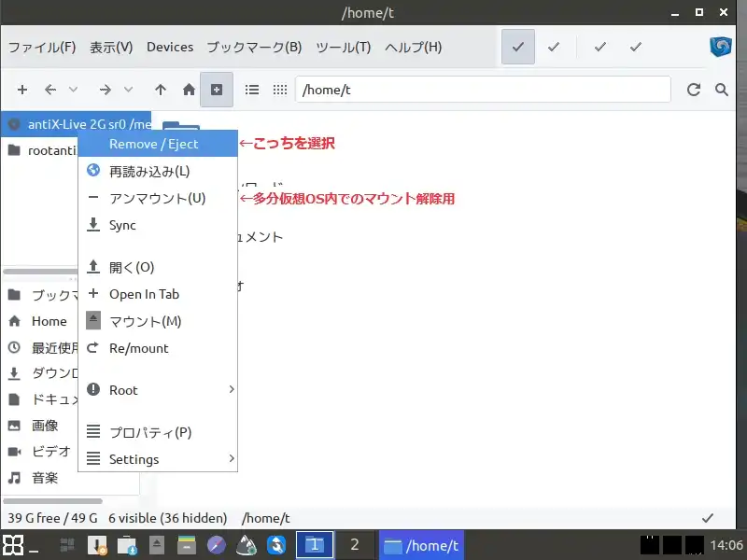
Task: Toggle the first panel checkmark button
Action: click(x=518, y=47)
